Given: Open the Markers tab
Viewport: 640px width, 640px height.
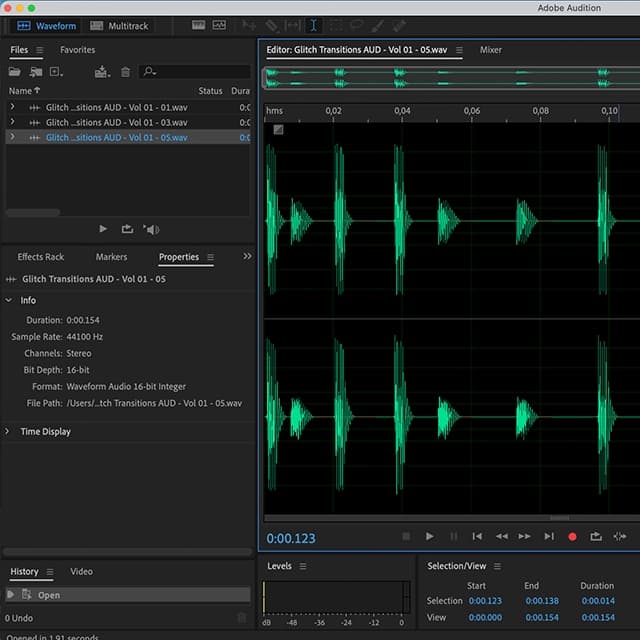Looking at the screenshot, I should pos(111,257).
